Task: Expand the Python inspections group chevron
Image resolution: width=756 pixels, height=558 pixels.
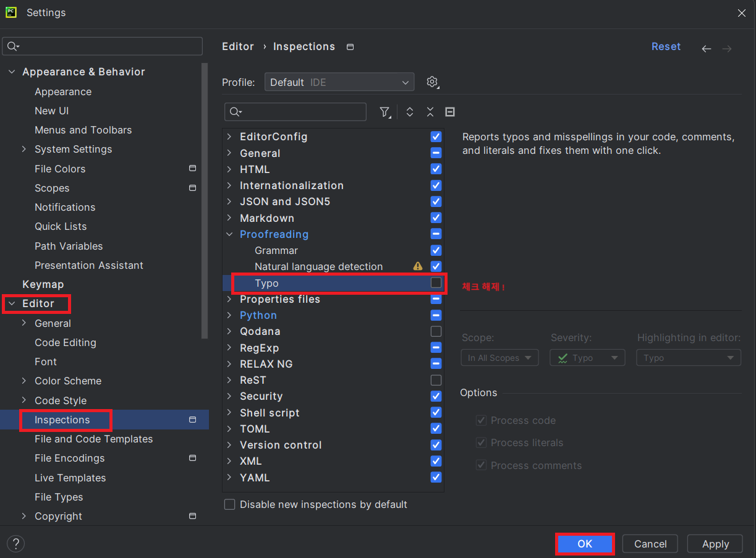Action: (x=229, y=315)
